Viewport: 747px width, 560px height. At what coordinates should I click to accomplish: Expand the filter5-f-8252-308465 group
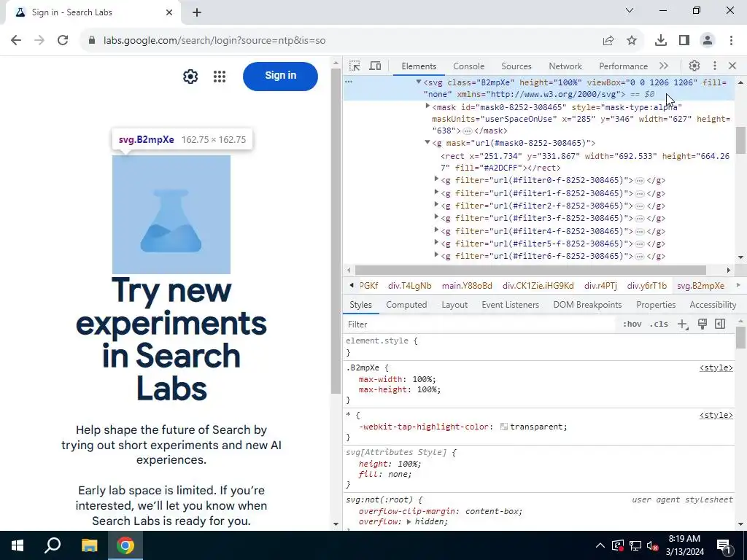tap(436, 243)
